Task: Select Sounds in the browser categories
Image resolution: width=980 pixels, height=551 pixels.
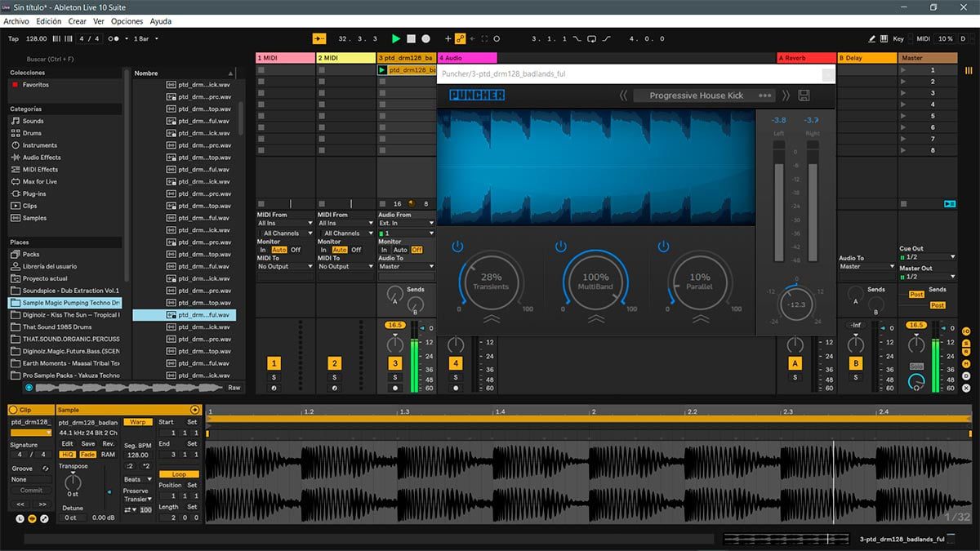Action: pos(33,121)
